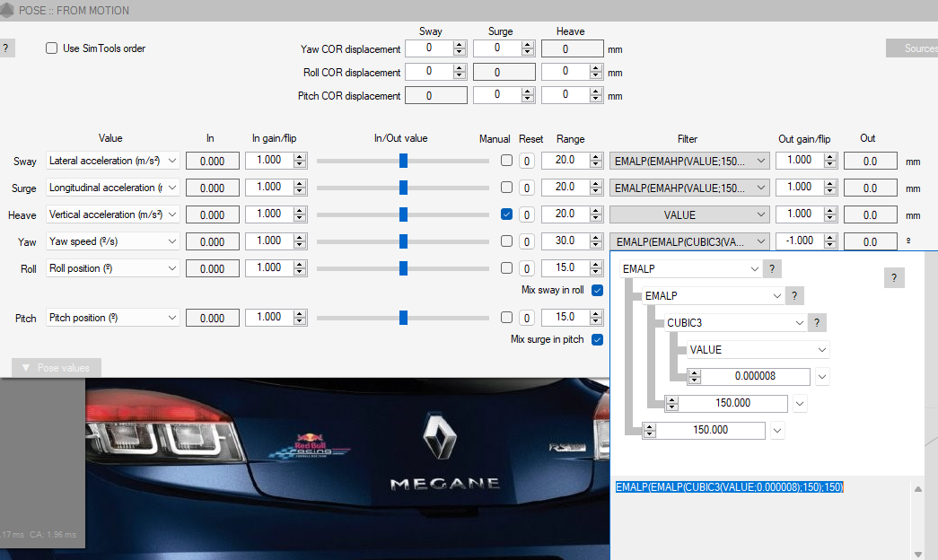Click the Yaw In/Out value slider handle

click(x=403, y=241)
